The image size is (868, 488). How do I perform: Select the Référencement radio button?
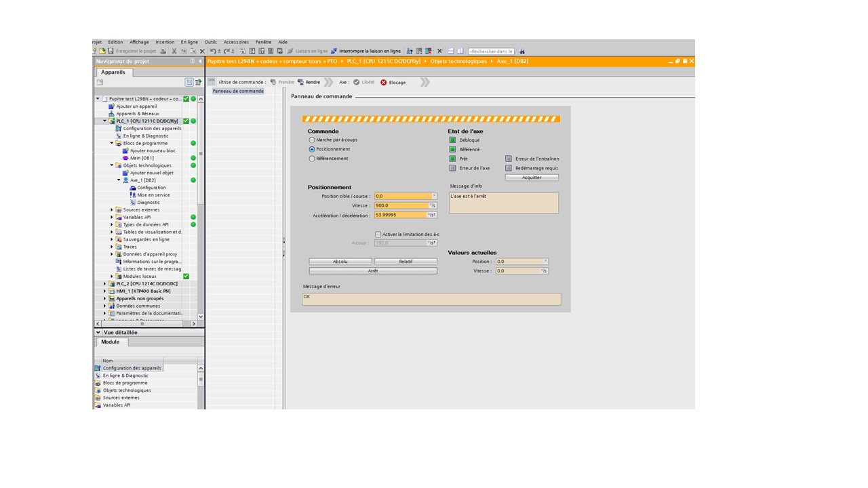(312, 159)
